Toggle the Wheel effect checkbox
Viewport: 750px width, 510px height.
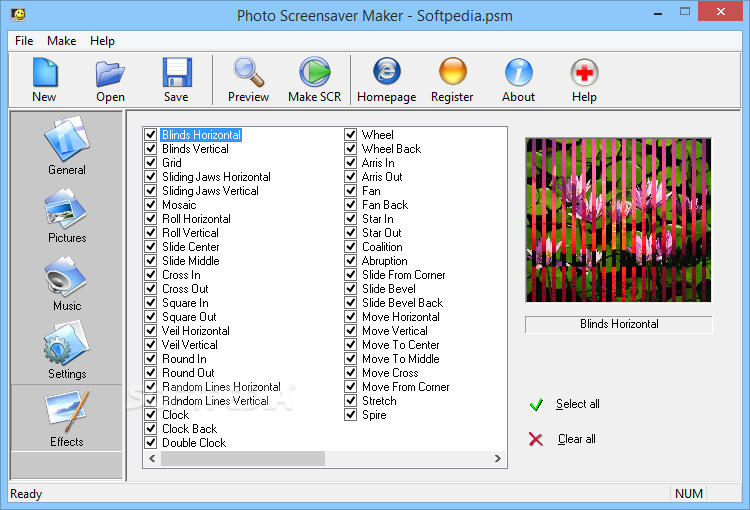coord(351,134)
